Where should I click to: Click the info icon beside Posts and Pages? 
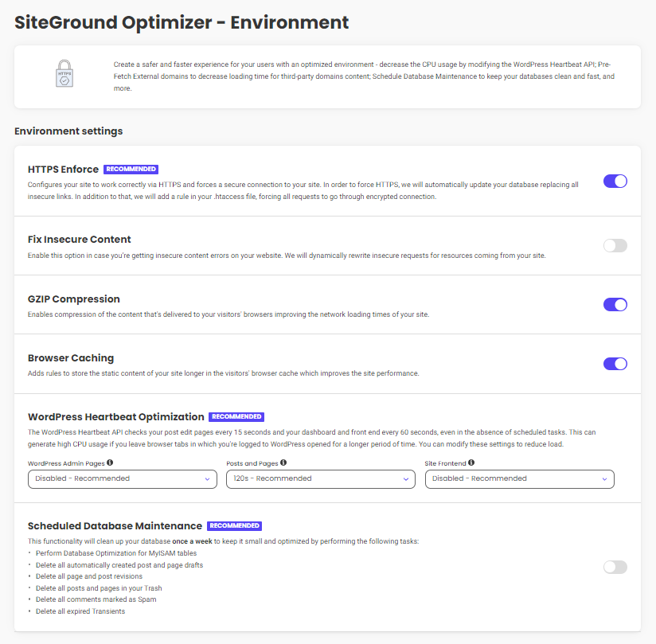click(283, 463)
